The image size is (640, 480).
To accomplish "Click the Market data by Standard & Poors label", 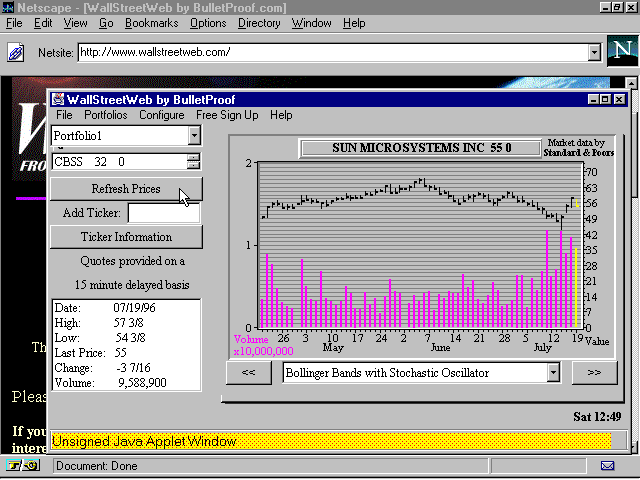I will (578, 147).
